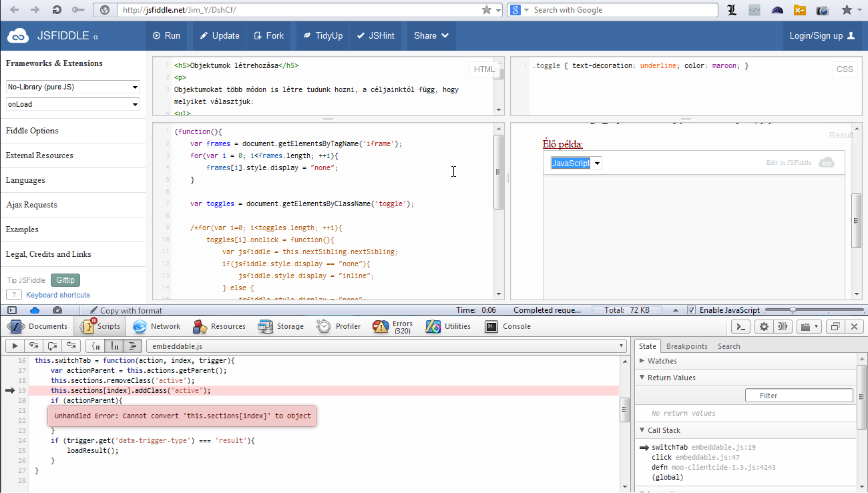Bookmark the page with the address bar star
Image resolution: width=868 pixels, height=493 pixels.
click(x=487, y=10)
